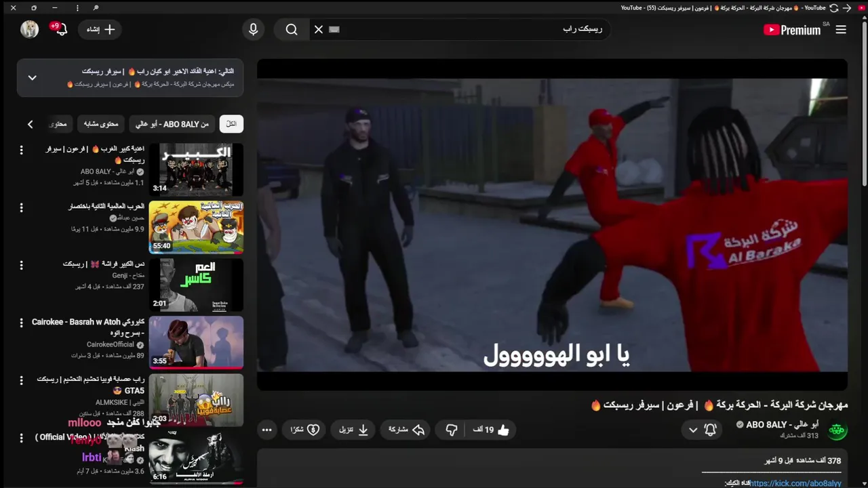
Task: Run search with magnifying glass button
Action: click(x=292, y=30)
